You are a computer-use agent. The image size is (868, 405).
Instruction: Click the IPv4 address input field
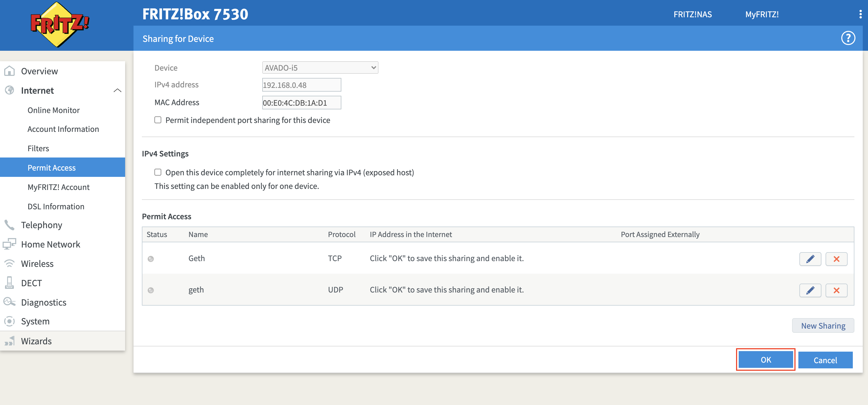pos(301,85)
